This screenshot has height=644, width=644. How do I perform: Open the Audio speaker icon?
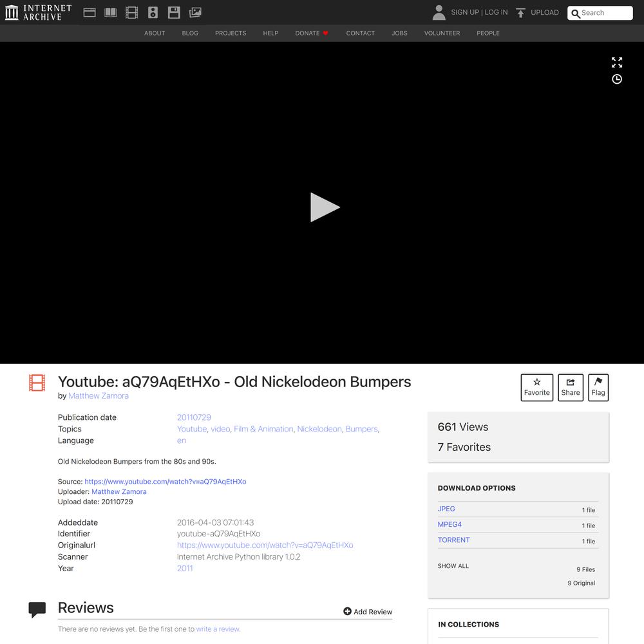point(153,12)
